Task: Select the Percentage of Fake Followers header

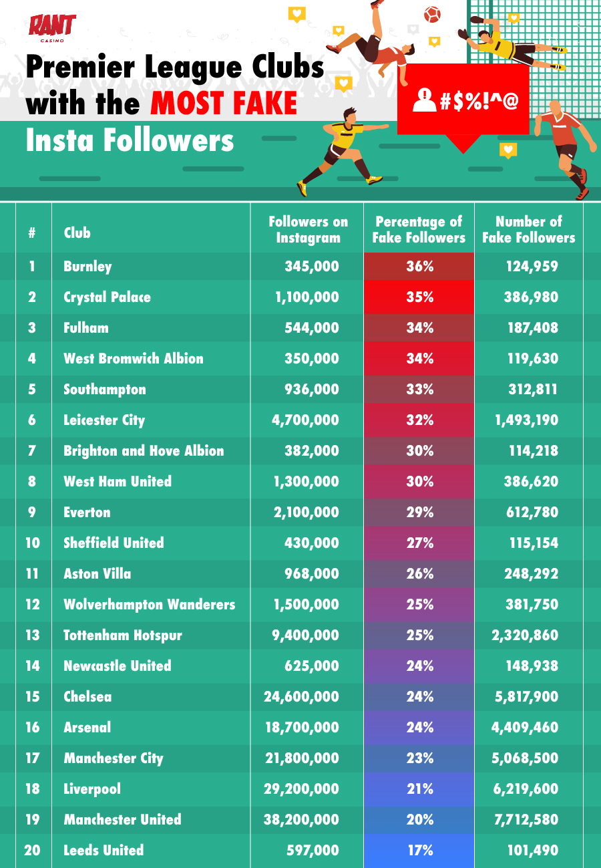Action: (419, 229)
